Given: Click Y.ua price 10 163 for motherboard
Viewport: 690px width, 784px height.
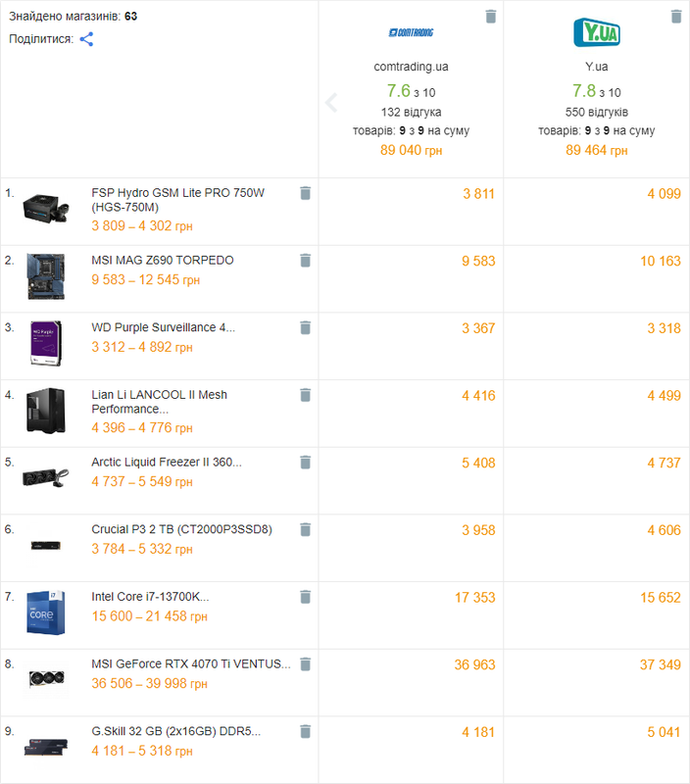Looking at the screenshot, I should point(661,261).
